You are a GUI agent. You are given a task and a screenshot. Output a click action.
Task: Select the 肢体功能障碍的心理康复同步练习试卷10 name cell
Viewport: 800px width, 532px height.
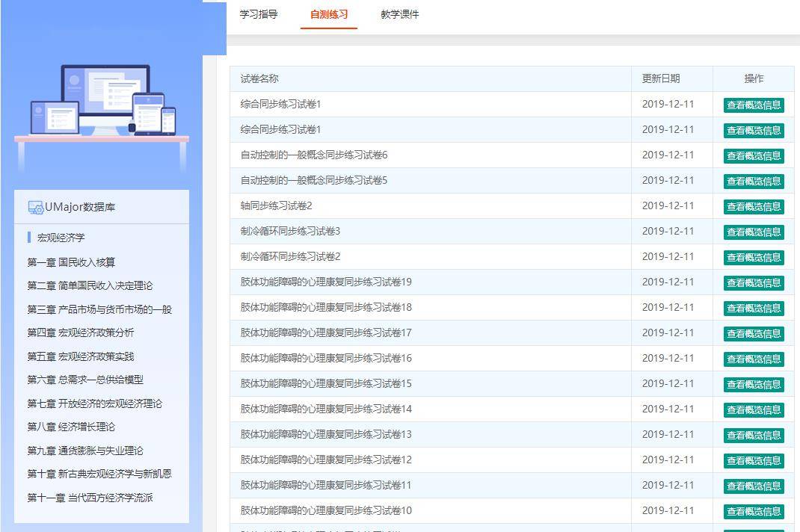point(431,510)
